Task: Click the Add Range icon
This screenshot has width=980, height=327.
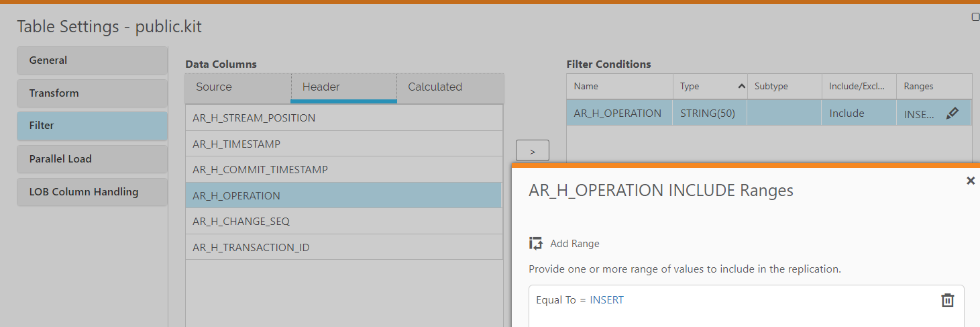Action: click(535, 244)
